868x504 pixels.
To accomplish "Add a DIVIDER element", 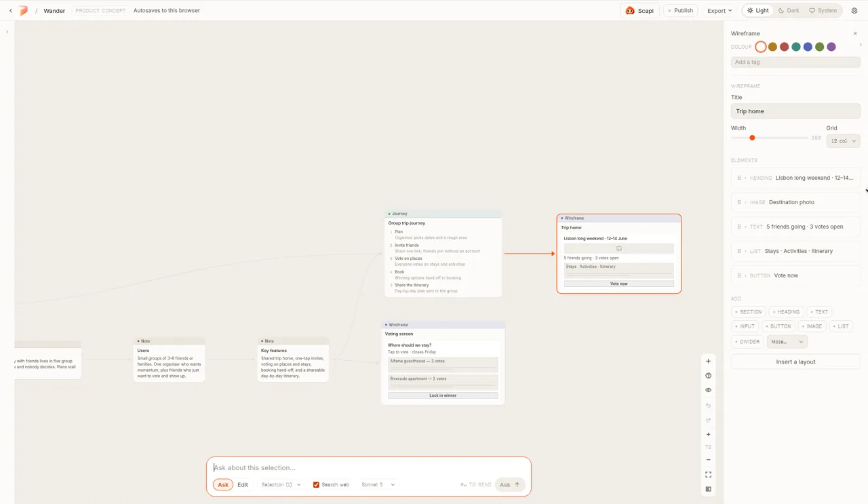I will [x=747, y=342].
